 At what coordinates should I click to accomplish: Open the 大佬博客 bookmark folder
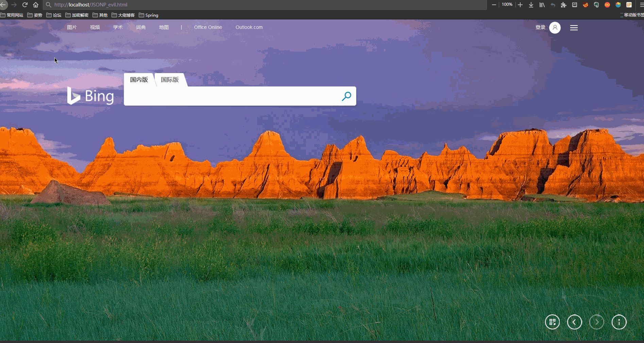[123, 15]
